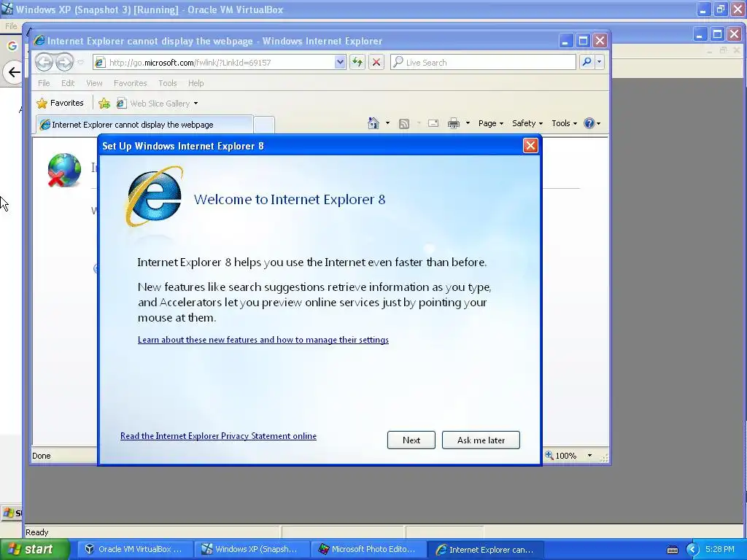Switch to Internet Explorer taskbar item
The height and width of the screenshot is (560, 747).
click(485, 549)
